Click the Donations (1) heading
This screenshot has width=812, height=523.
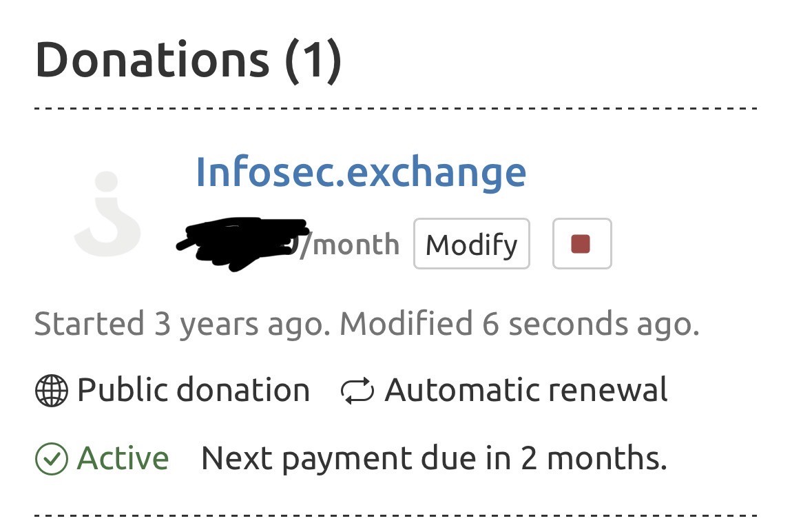[189, 59]
